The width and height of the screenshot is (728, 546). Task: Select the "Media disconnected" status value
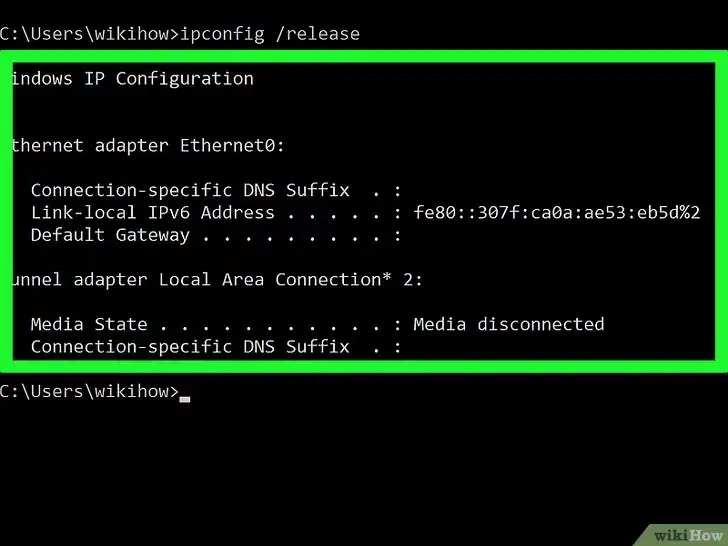[508, 324]
